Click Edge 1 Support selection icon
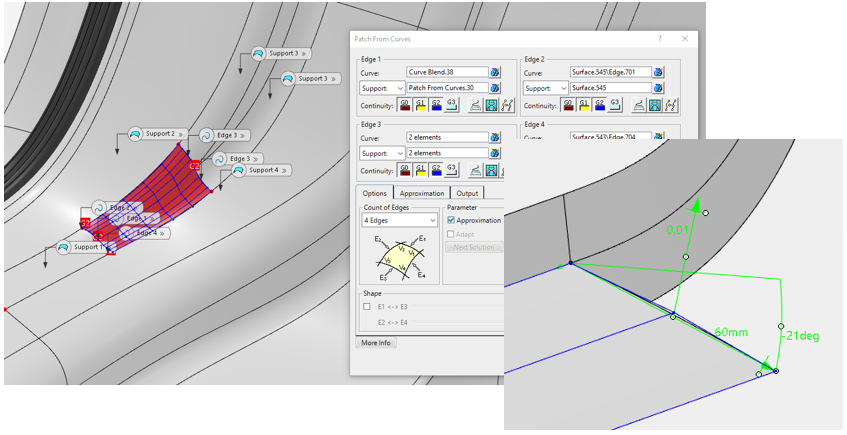The width and height of the screenshot is (847, 435). [494, 88]
